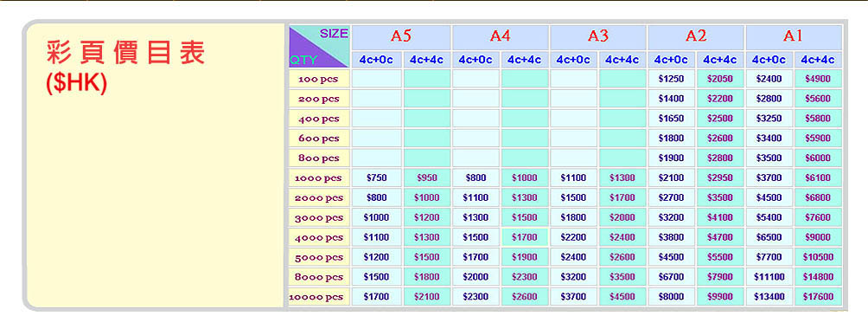Viewport: 868px width, 329px height.
Task: Click the $4100 price for A2 3000 pcs
Action: click(x=720, y=217)
